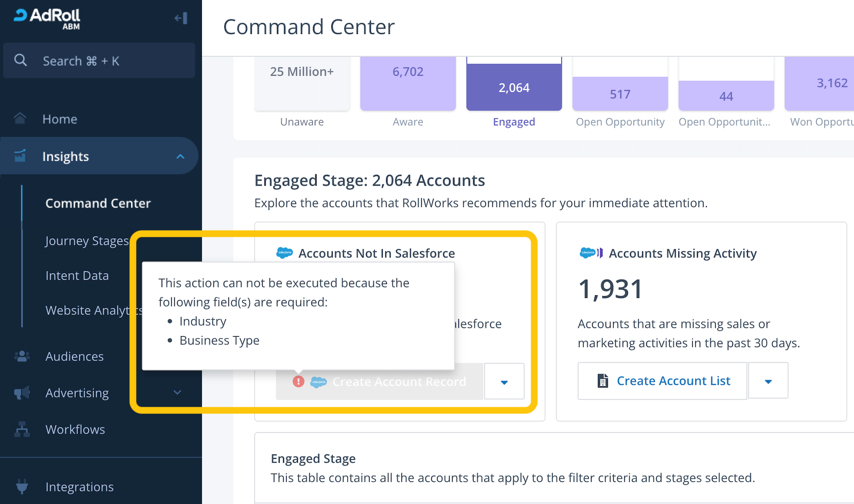
Task: Open dropdown next to Create Account Record
Action: tap(504, 381)
